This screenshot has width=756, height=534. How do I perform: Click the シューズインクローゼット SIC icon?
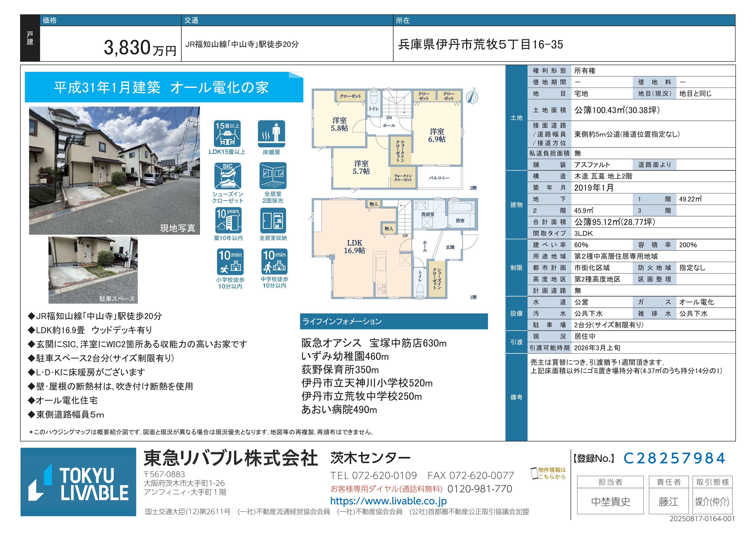[x=228, y=176]
